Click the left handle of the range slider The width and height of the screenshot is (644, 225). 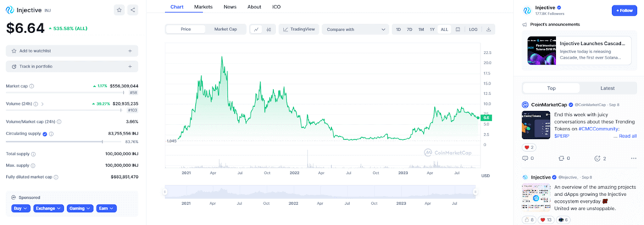pyautogui.click(x=165, y=192)
